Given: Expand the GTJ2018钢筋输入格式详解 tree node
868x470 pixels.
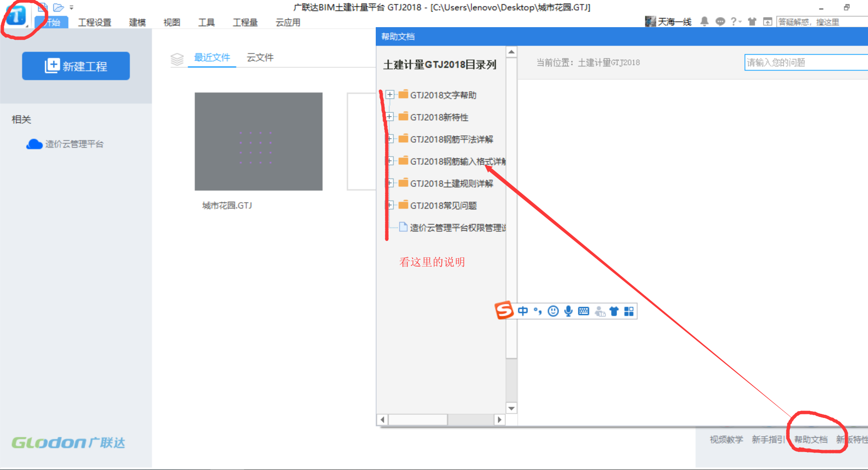Looking at the screenshot, I should tap(390, 161).
